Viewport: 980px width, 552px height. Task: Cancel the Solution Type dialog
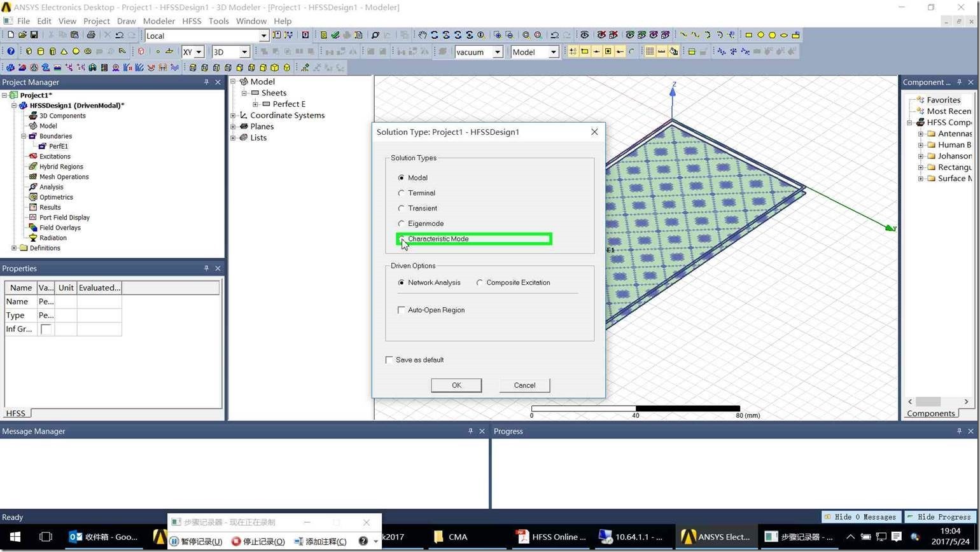[524, 385]
